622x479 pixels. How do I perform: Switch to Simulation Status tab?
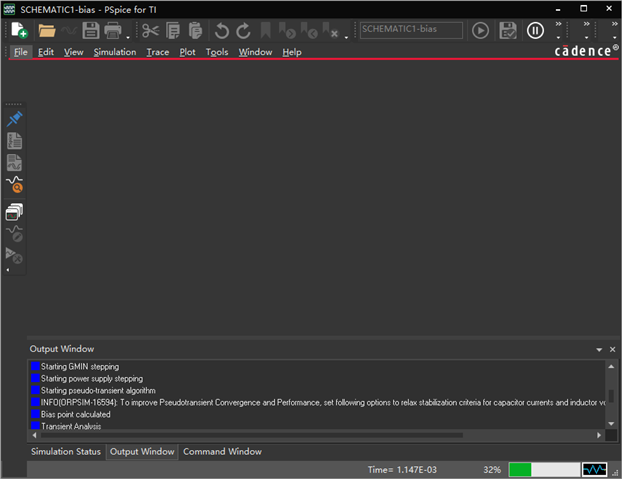(x=66, y=452)
